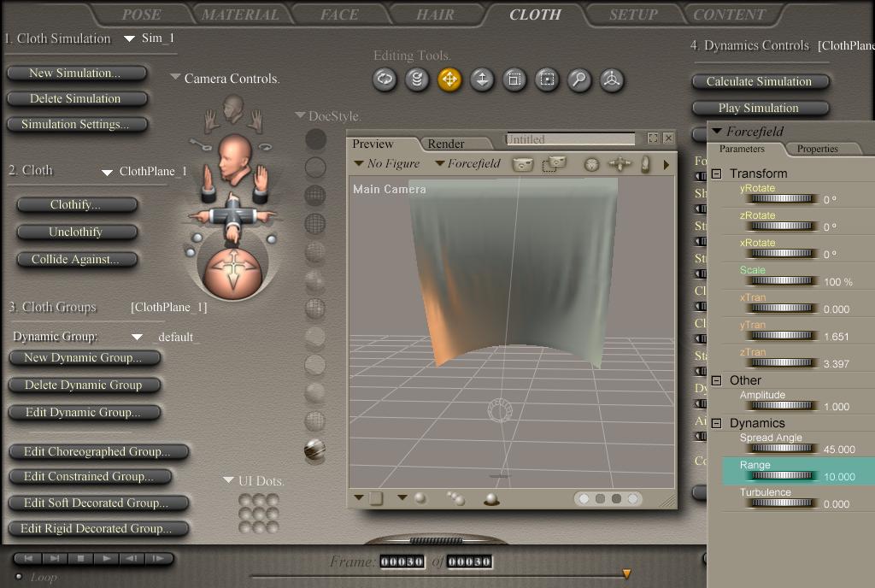This screenshot has width=875, height=588.
Task: Select the Direct Manipulation tool
Action: [612, 80]
